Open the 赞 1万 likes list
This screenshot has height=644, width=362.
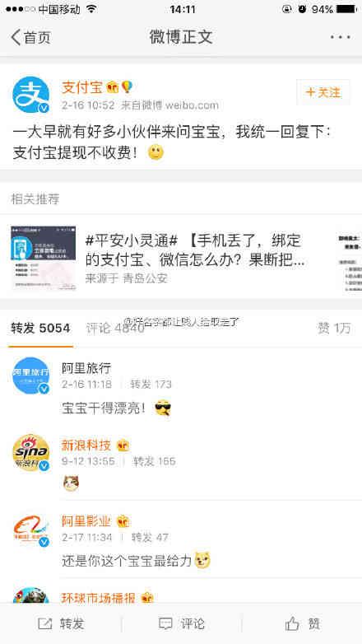click(334, 328)
